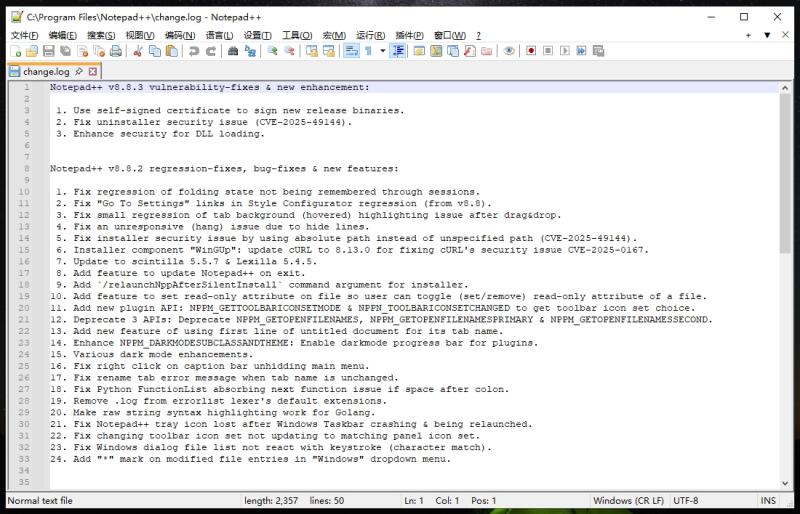Click UTF-8 encoding in status bar
Screen dimensions: 800x514
(686, 501)
